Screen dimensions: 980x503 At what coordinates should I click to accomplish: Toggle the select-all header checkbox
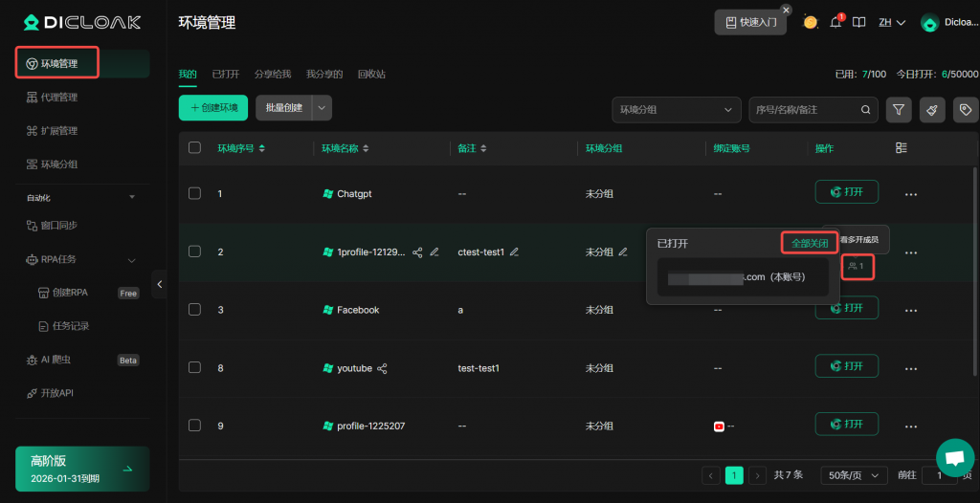click(x=195, y=148)
